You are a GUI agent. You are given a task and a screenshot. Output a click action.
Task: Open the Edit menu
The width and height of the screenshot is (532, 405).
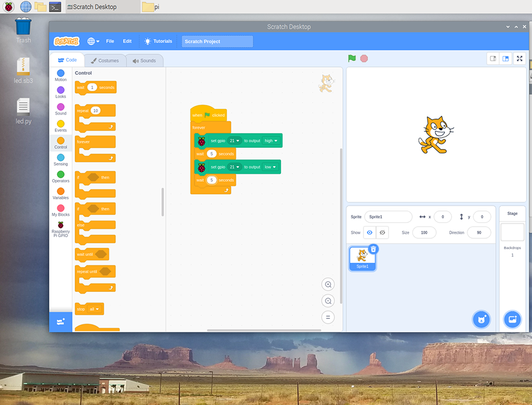pyautogui.click(x=127, y=42)
